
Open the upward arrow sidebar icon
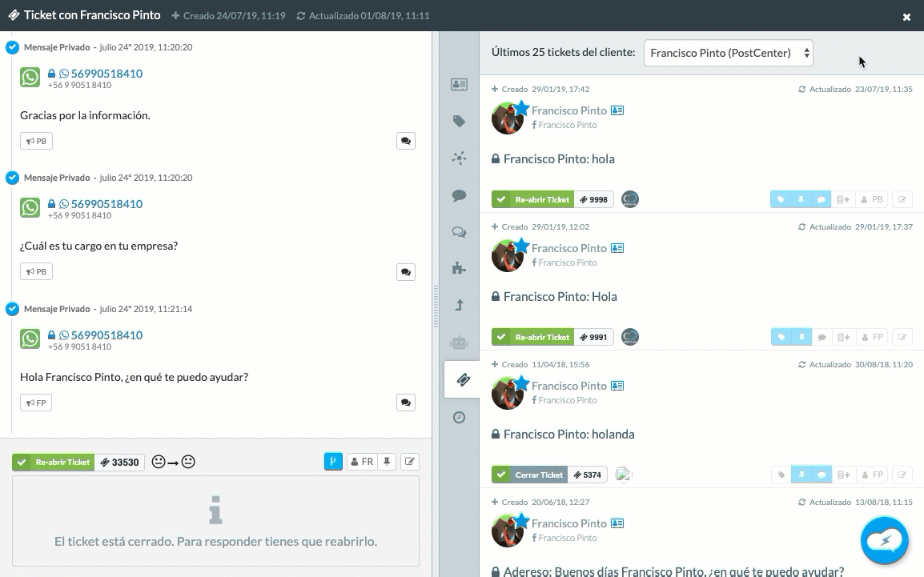click(x=459, y=305)
